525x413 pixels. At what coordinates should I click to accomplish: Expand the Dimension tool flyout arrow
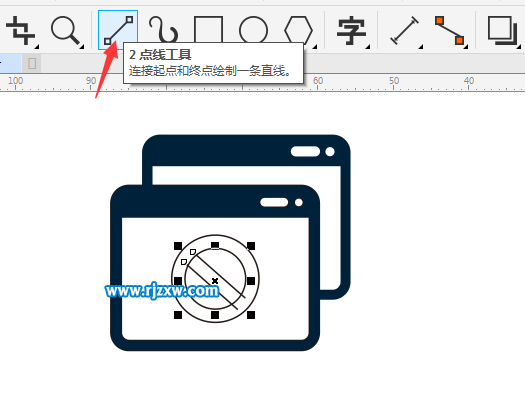(421, 47)
